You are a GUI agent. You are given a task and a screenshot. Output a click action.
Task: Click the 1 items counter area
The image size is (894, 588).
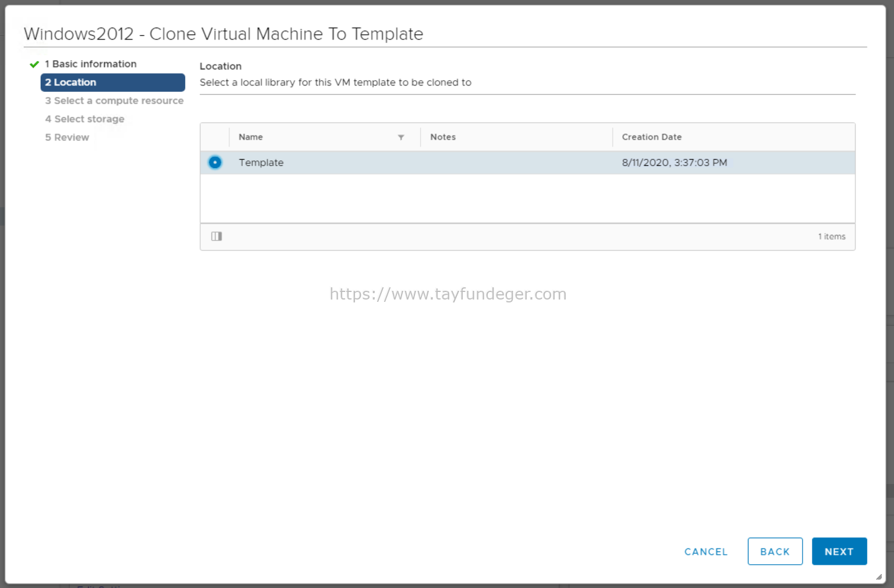pos(832,236)
